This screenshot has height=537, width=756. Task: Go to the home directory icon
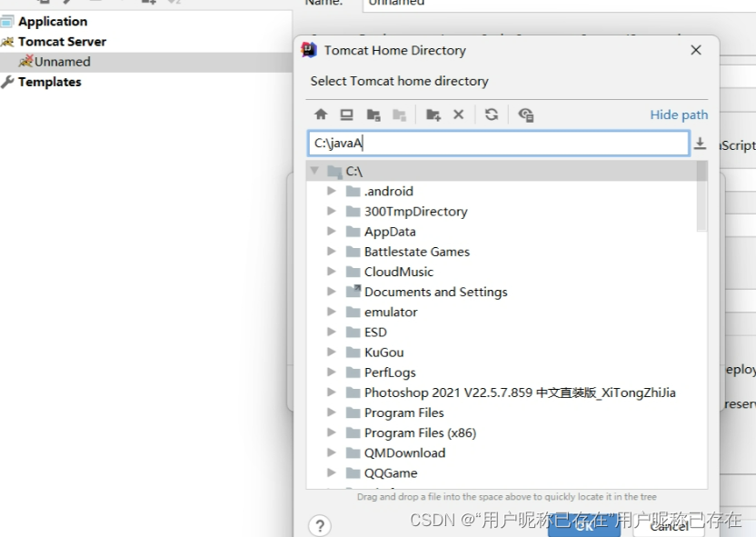(x=321, y=114)
